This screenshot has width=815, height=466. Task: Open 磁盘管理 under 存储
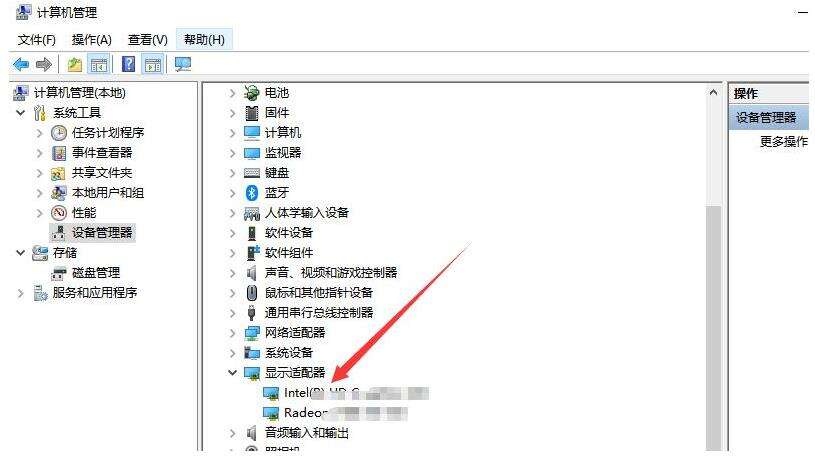(x=96, y=273)
